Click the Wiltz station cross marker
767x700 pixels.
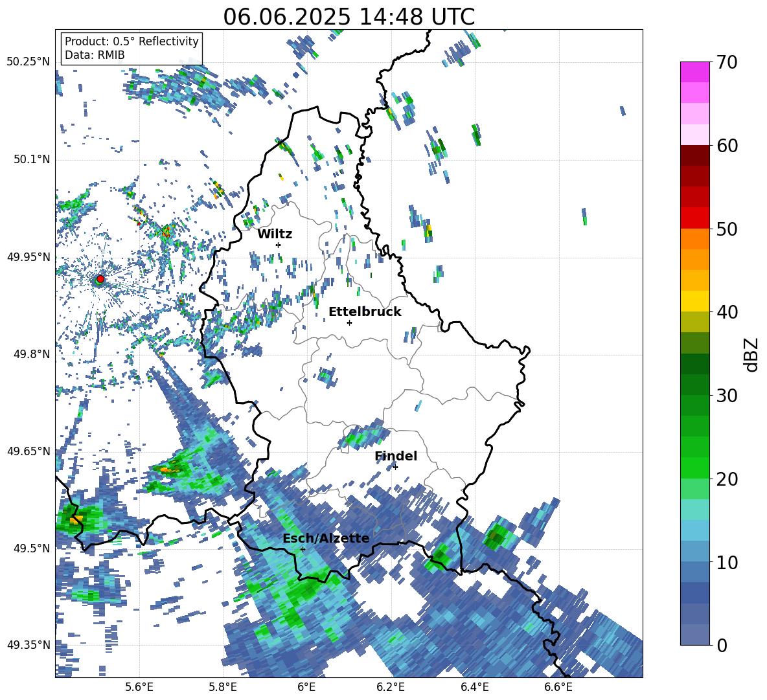tap(279, 245)
